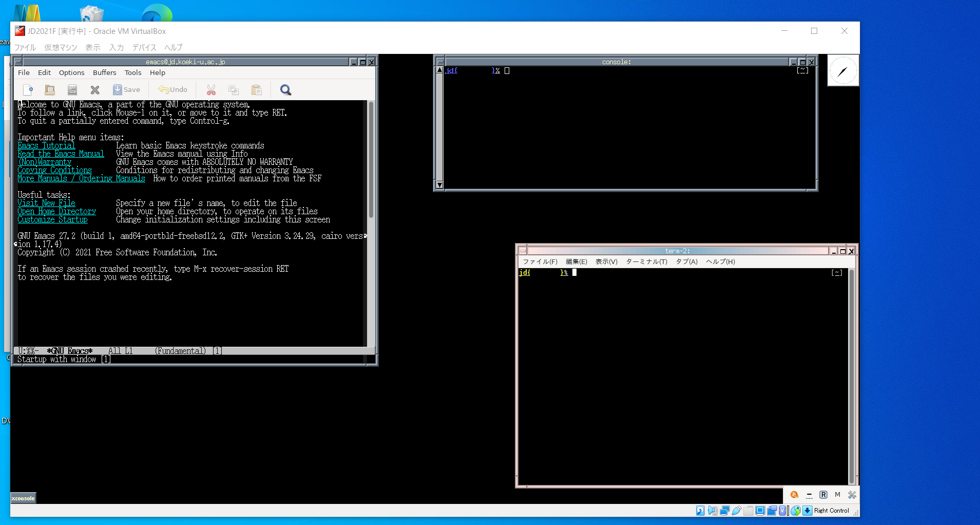Open the VirtualBox デバイス menu
Screen dimensions: 980x525
[144, 47]
